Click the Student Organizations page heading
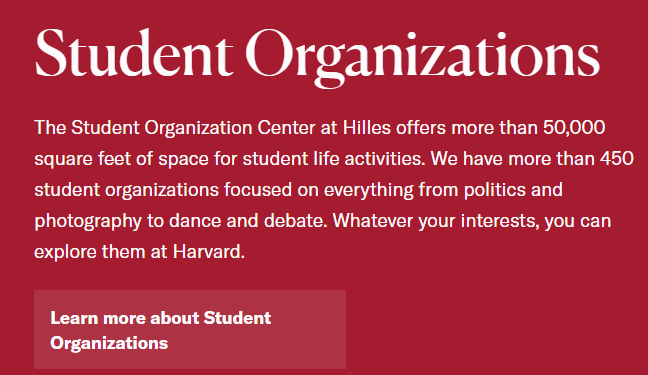This screenshot has width=648, height=375. (x=317, y=57)
